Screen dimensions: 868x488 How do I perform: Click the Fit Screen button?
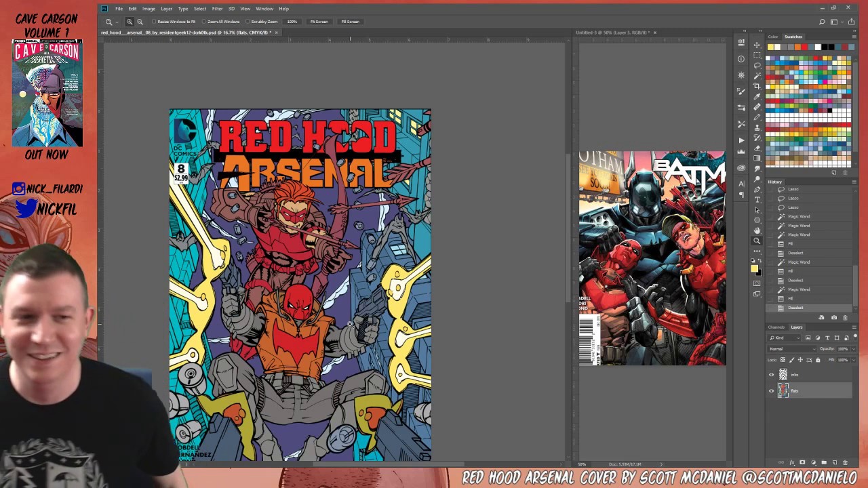319,22
